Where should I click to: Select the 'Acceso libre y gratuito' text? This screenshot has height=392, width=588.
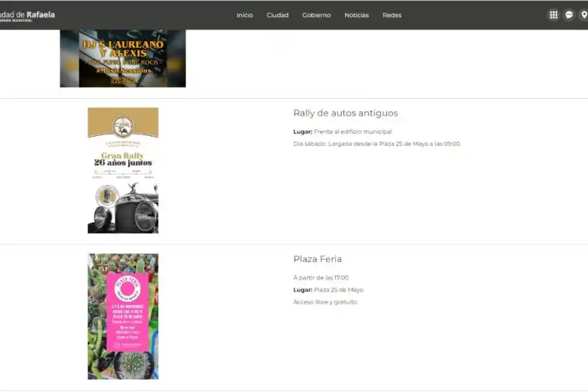(x=325, y=302)
